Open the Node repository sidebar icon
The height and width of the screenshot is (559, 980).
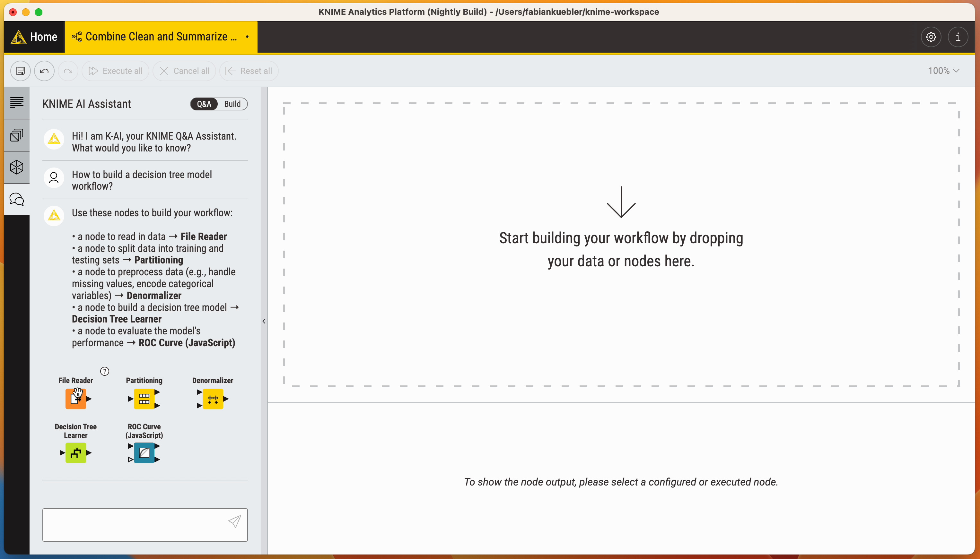pyautogui.click(x=16, y=135)
